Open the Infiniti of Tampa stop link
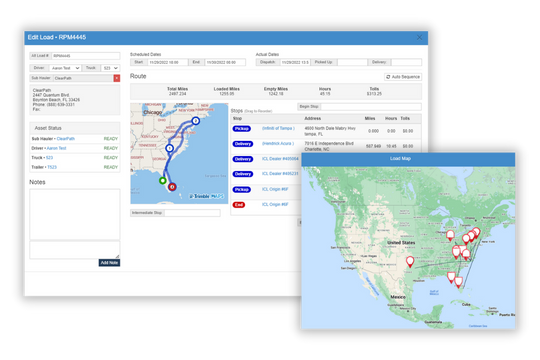Screen dimensions: 540x360 (x=278, y=128)
